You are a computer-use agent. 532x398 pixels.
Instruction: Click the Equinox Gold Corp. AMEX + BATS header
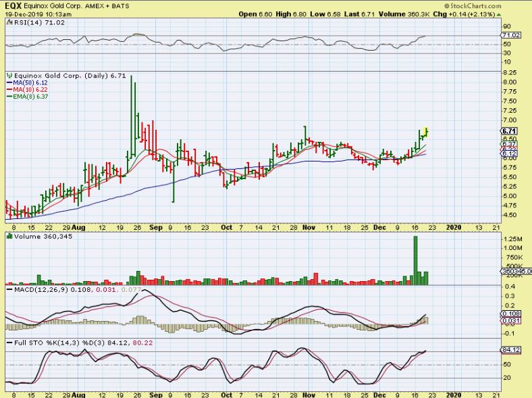coord(76,6)
